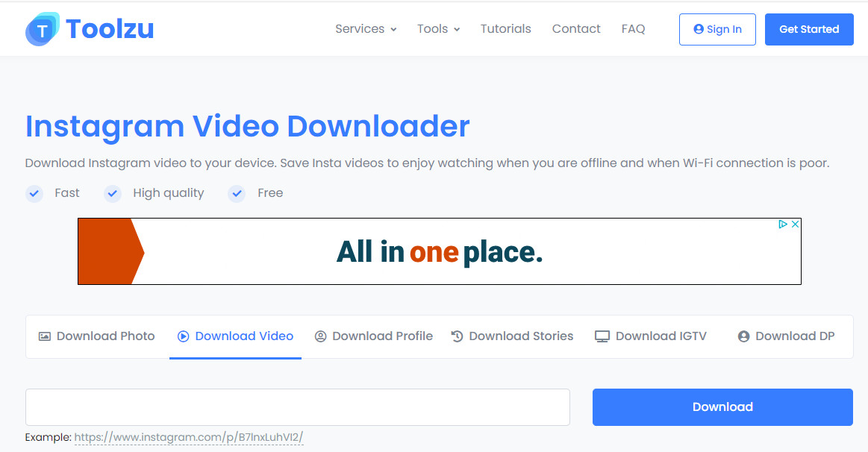Click the Toolzu logo icon
Screen dimensions: 868x452
click(x=43, y=29)
